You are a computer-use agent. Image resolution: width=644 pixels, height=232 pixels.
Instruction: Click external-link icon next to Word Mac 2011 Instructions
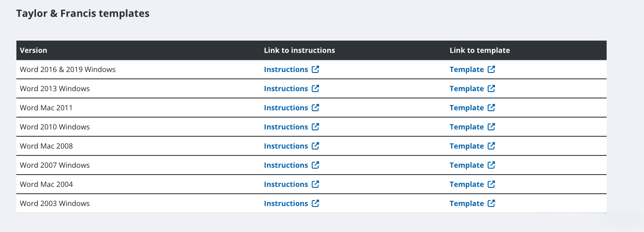click(315, 108)
